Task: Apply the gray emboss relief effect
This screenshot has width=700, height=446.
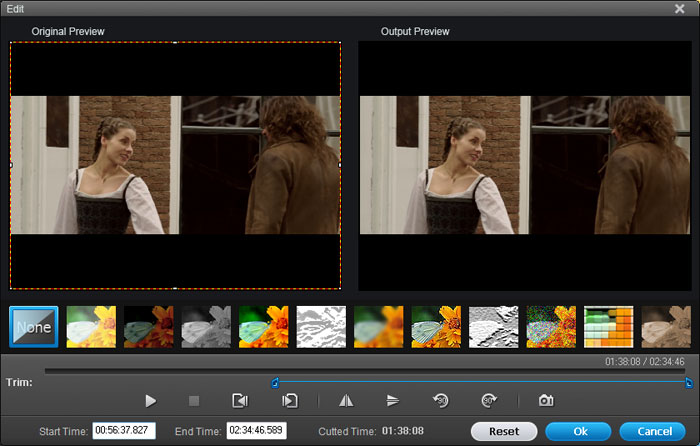Action: 494,327
